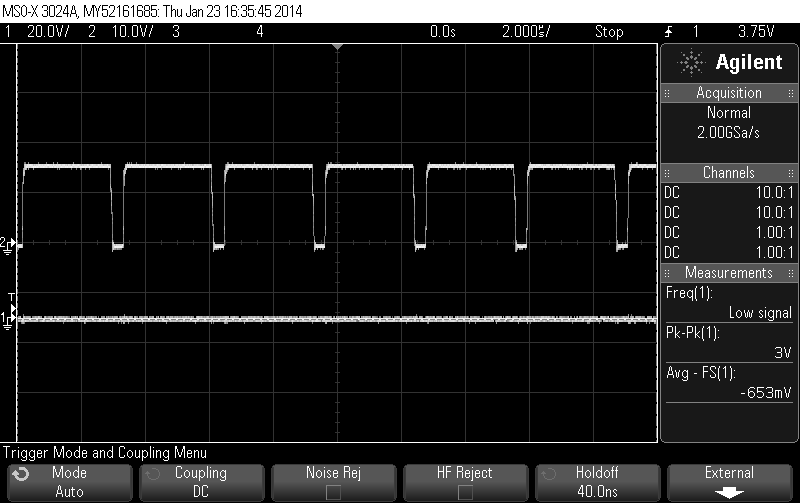Image resolution: width=800 pixels, height=503 pixels.
Task: Click the Pk-Pk(1) measurement label
Action: coord(692,333)
